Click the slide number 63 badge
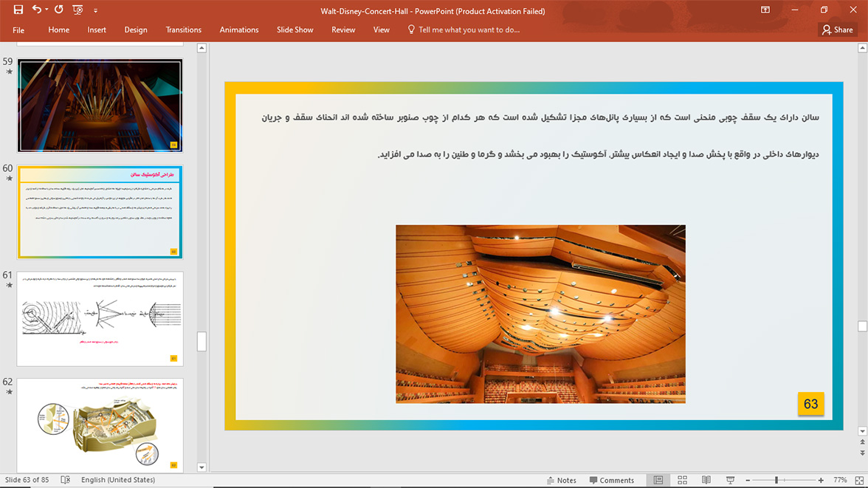Viewport: 868px width, 488px height. coord(810,404)
